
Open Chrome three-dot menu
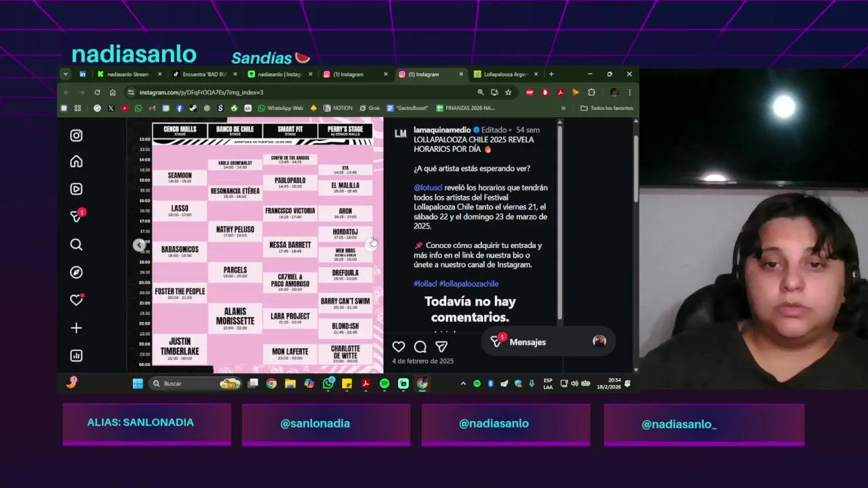click(629, 92)
